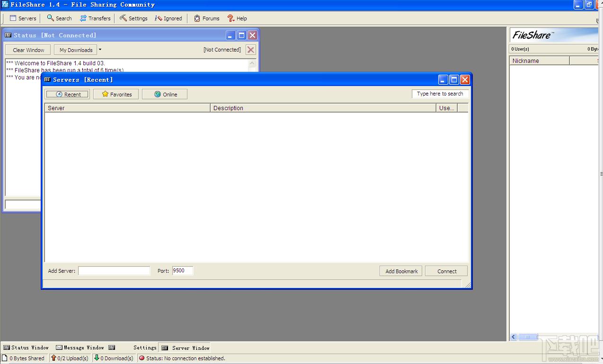Click the green download arrow icon
Viewport: 603px width, 364px height.
tap(97, 358)
